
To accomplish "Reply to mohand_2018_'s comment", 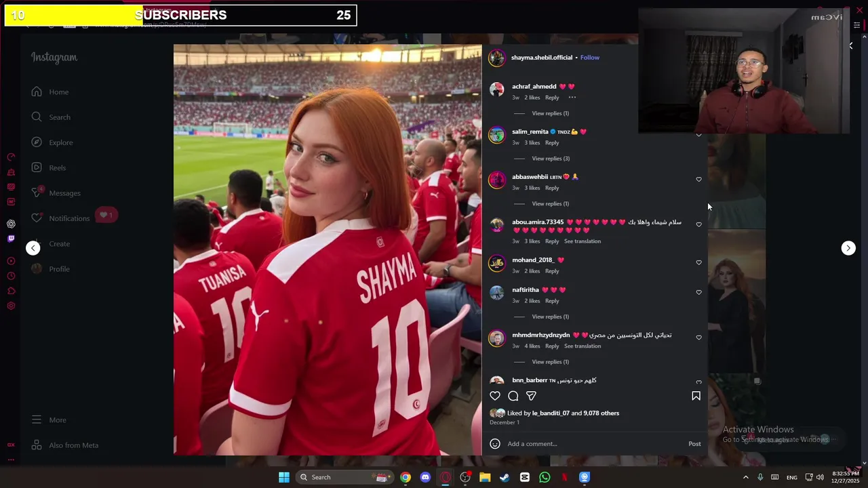I will pos(552,271).
